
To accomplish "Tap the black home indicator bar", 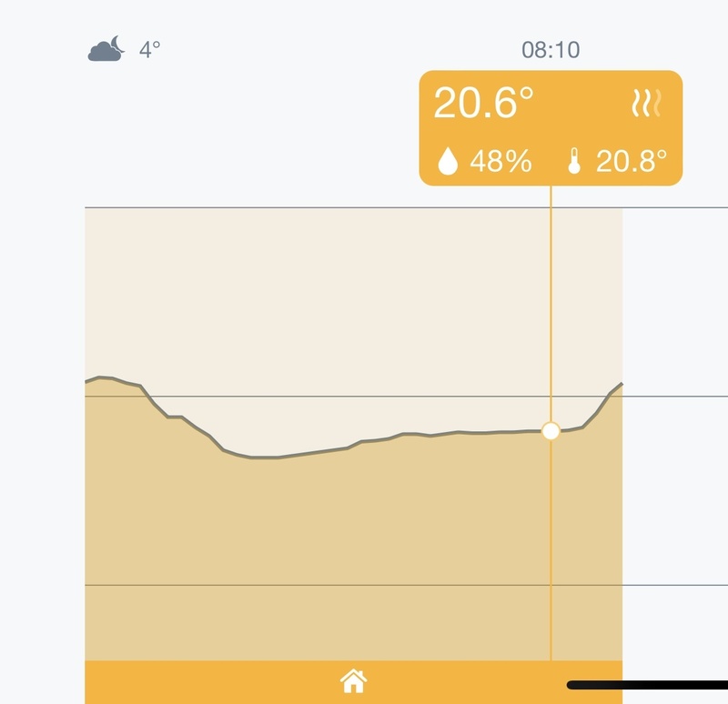I will point(647,685).
